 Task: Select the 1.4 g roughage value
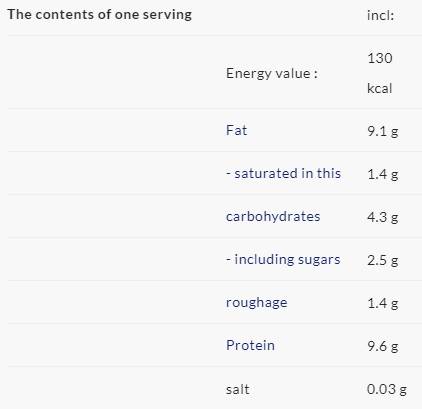[383, 303]
